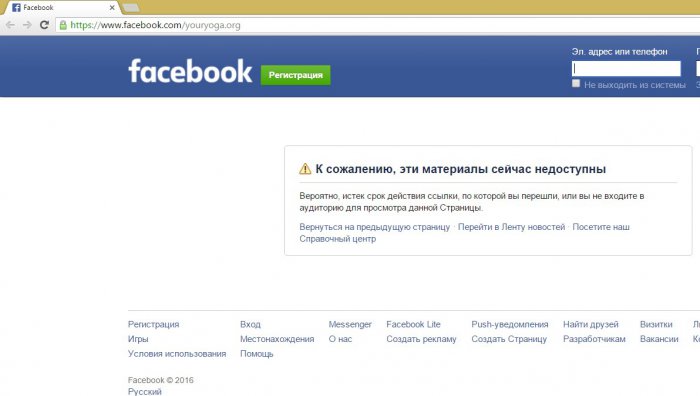Click the green Регистрация button

point(296,75)
